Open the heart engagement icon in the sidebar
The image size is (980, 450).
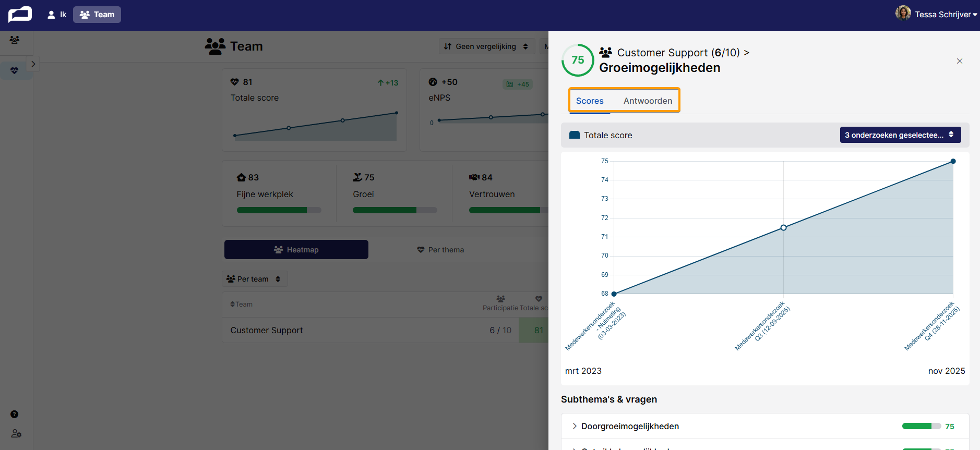(15, 70)
